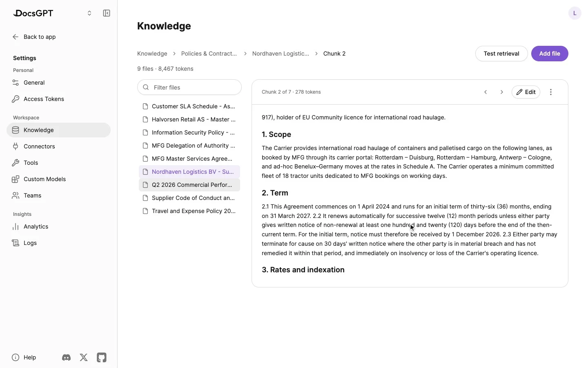Click the Knowledge breadcrumb link
The height and width of the screenshot is (368, 588).
[152, 54]
